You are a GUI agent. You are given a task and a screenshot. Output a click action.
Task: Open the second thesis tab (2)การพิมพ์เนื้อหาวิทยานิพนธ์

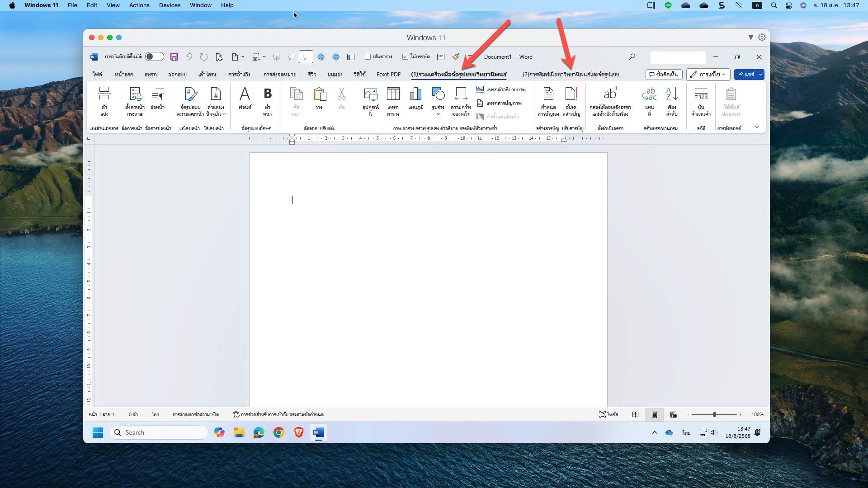pos(571,75)
